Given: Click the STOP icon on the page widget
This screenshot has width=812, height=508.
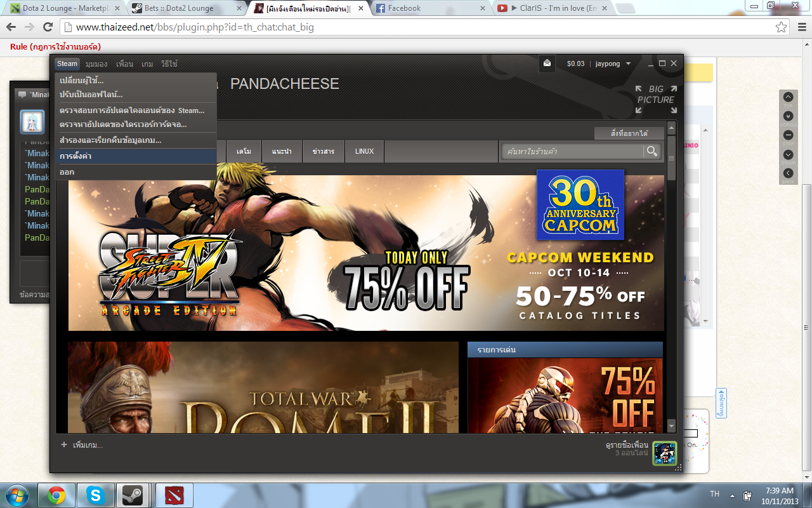Looking at the screenshot, I should click(x=788, y=135).
